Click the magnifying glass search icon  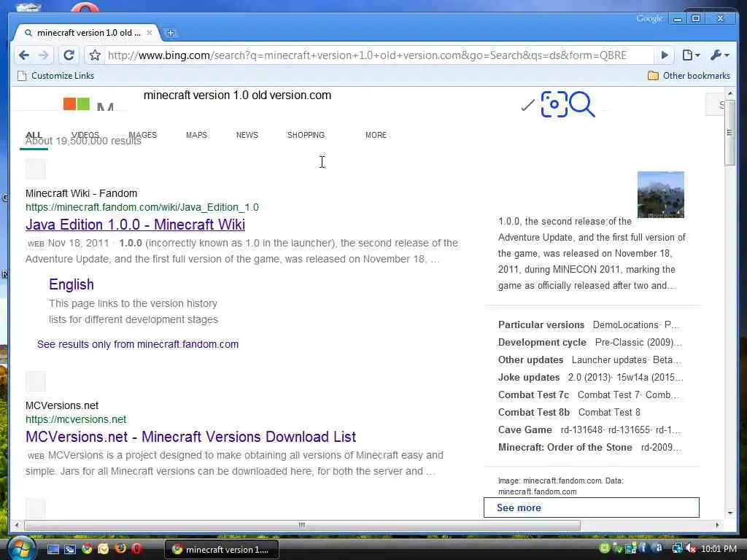click(x=581, y=104)
